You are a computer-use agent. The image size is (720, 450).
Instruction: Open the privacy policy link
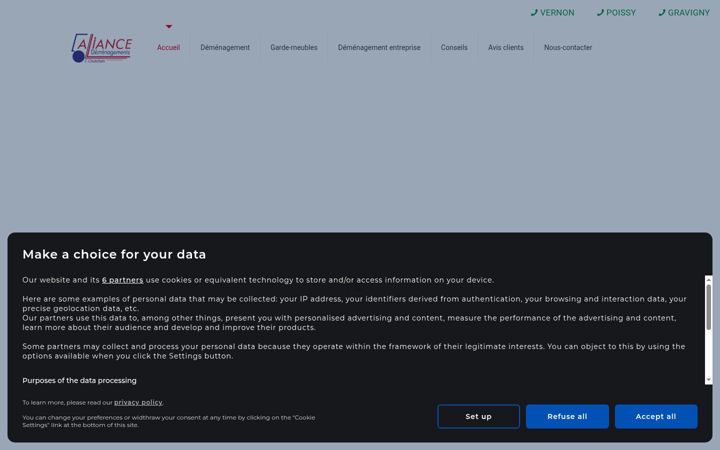coord(138,403)
